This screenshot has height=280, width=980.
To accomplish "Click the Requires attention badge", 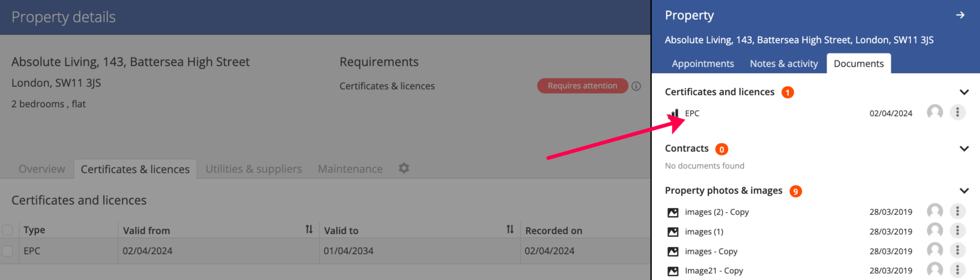I will (582, 86).
